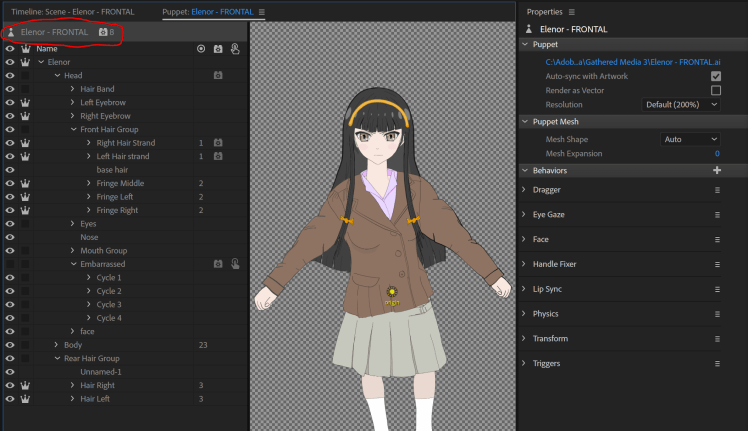Screen dimensions: 748x431
Task: Click the behavior icon on Right Hair Strand
Action: pos(217,143)
